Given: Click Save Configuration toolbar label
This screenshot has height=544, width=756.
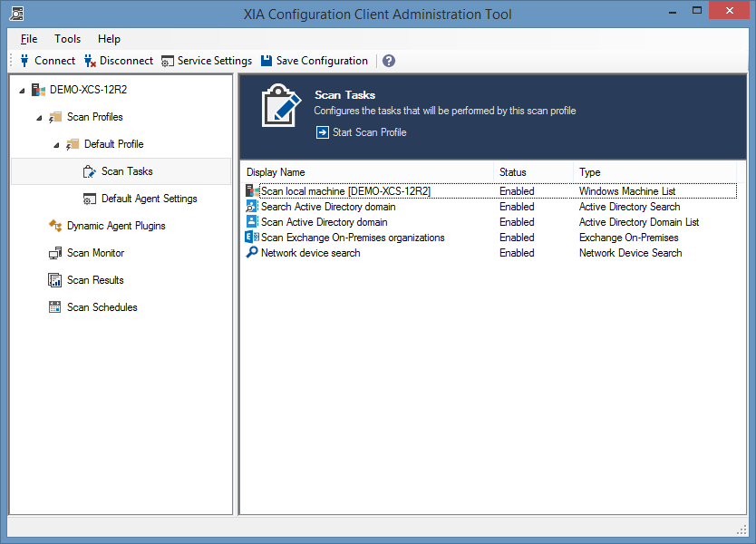Looking at the screenshot, I should point(322,61).
